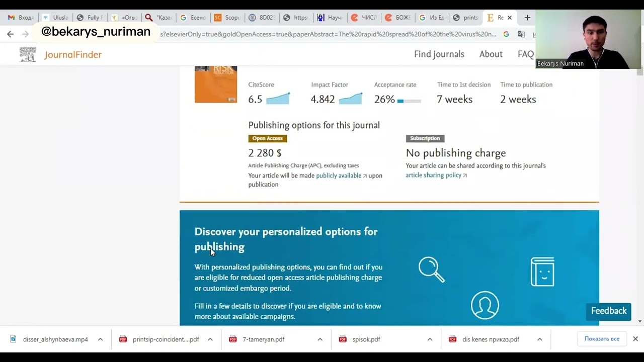The height and width of the screenshot is (362, 644).
Task: Click the user profile icon in banner
Action: (x=485, y=305)
